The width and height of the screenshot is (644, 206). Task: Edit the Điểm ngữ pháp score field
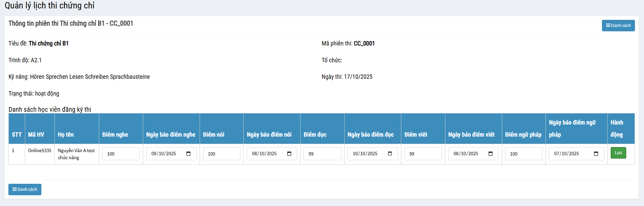point(523,154)
